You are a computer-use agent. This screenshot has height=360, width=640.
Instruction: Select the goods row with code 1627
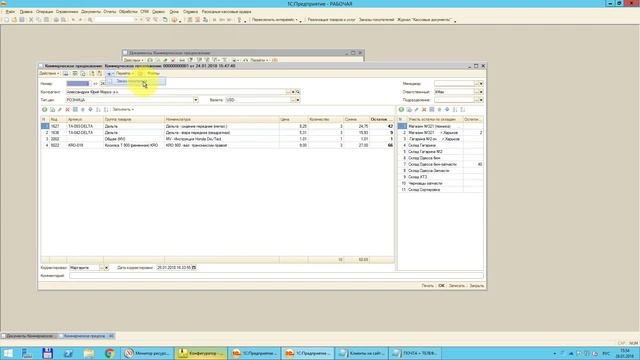(217, 126)
